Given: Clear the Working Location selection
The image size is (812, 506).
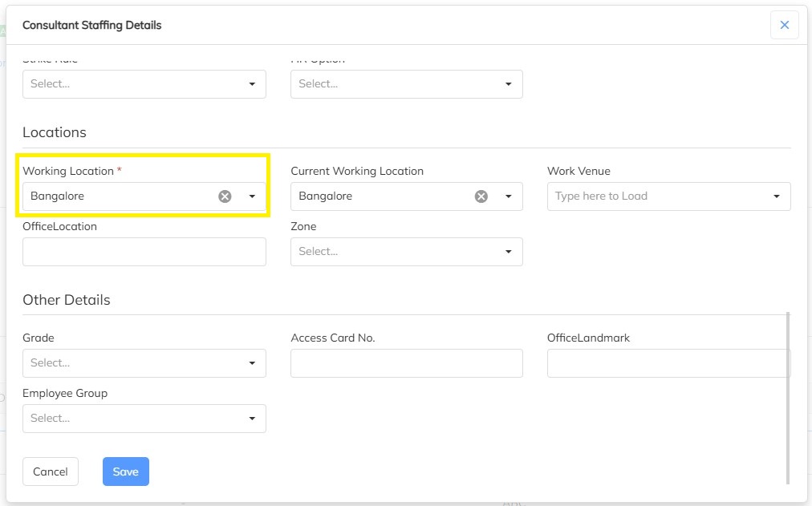Looking at the screenshot, I should [225, 196].
